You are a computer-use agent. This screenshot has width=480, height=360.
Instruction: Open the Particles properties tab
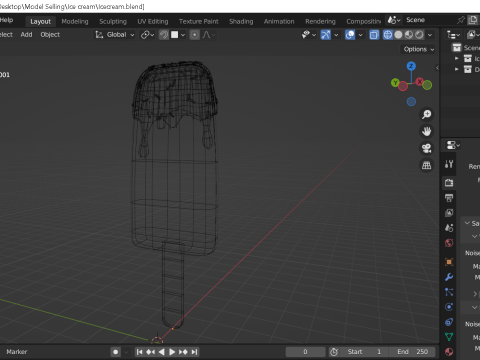tap(449, 292)
